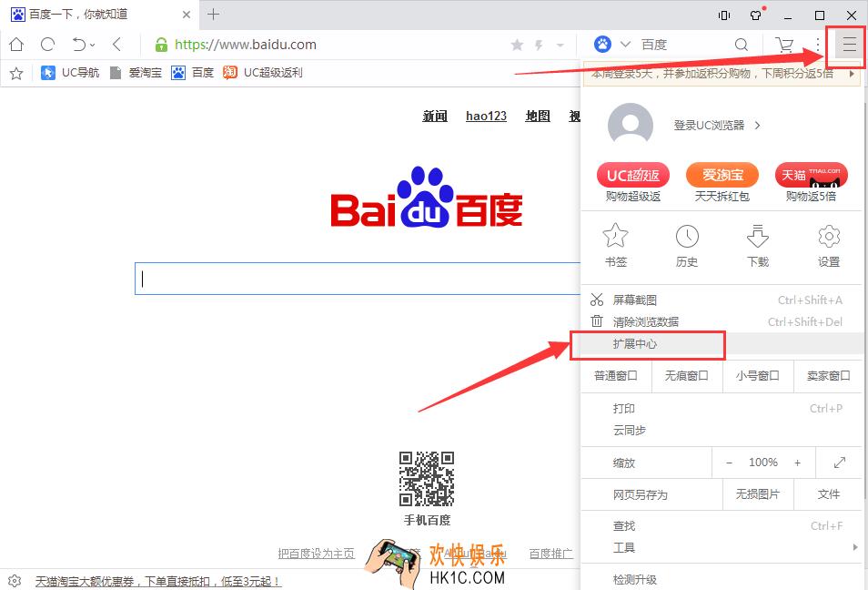
Task: Increase zoom with the plus button
Action: pos(798,463)
